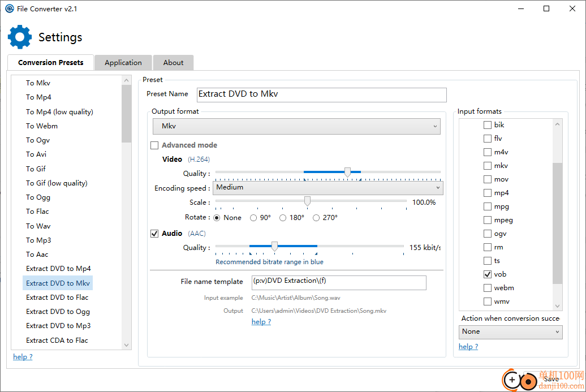The width and height of the screenshot is (586, 392).
Task: Pick the To Avi preset
Action: [36, 154]
